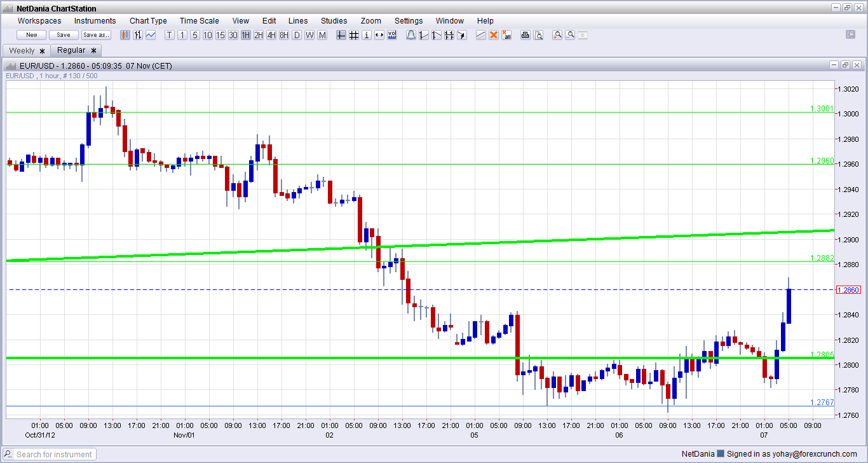Switch to the line chart icon

pyautogui.click(x=151, y=35)
